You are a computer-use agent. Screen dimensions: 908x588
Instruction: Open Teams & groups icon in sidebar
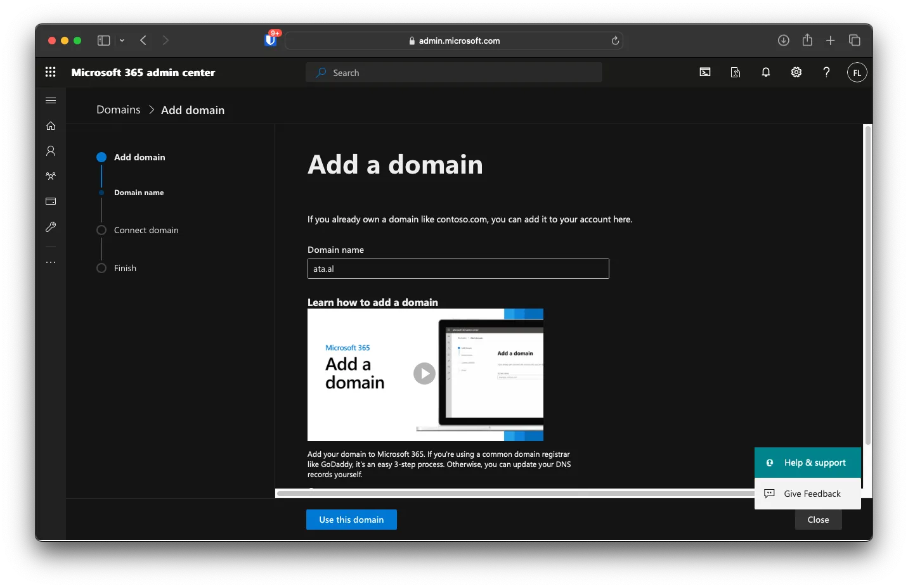click(x=51, y=176)
